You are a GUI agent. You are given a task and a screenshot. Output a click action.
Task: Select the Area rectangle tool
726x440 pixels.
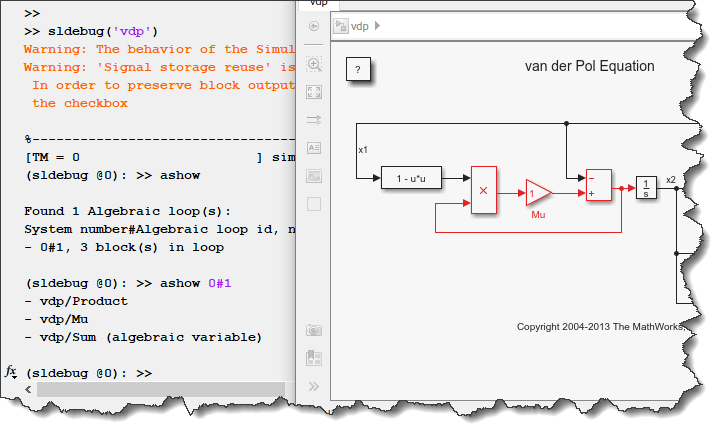tap(314, 204)
